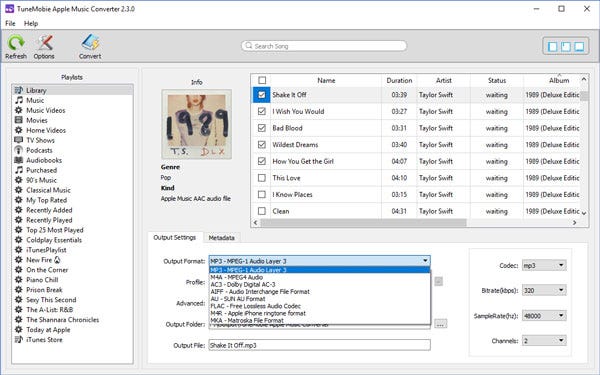The height and width of the screenshot is (375, 600).
Task: Open the SampleRate(hz) dropdown
Action: tap(544, 316)
